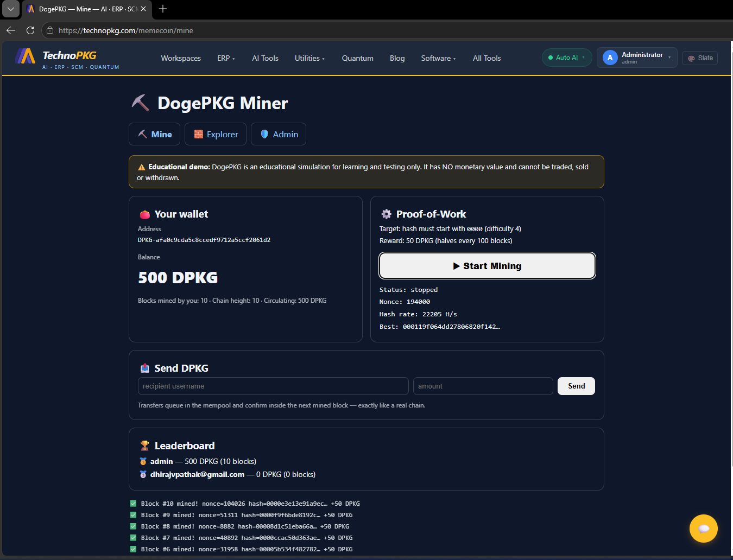Expand the Software menu
The width and height of the screenshot is (733, 560).
coord(438,58)
